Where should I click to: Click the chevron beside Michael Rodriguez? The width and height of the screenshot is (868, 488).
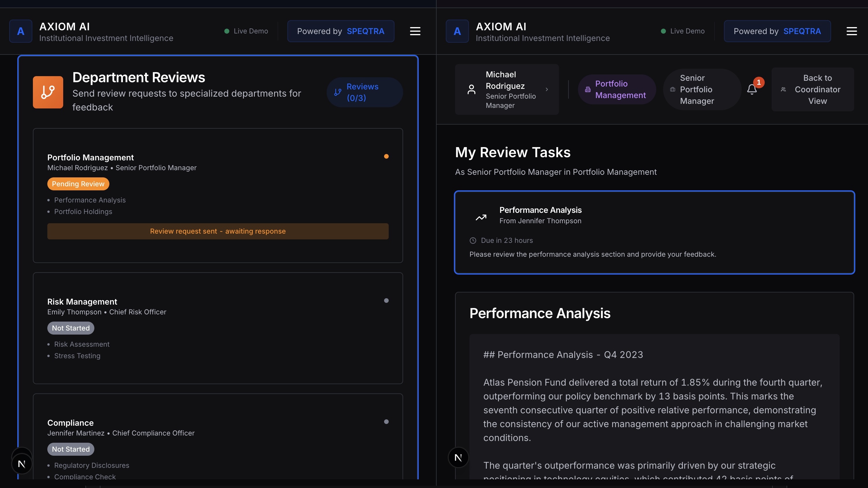tap(547, 89)
